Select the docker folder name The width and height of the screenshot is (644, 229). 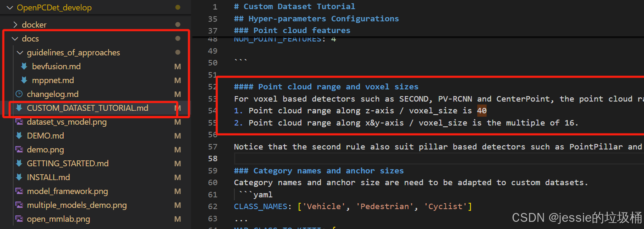(x=34, y=25)
